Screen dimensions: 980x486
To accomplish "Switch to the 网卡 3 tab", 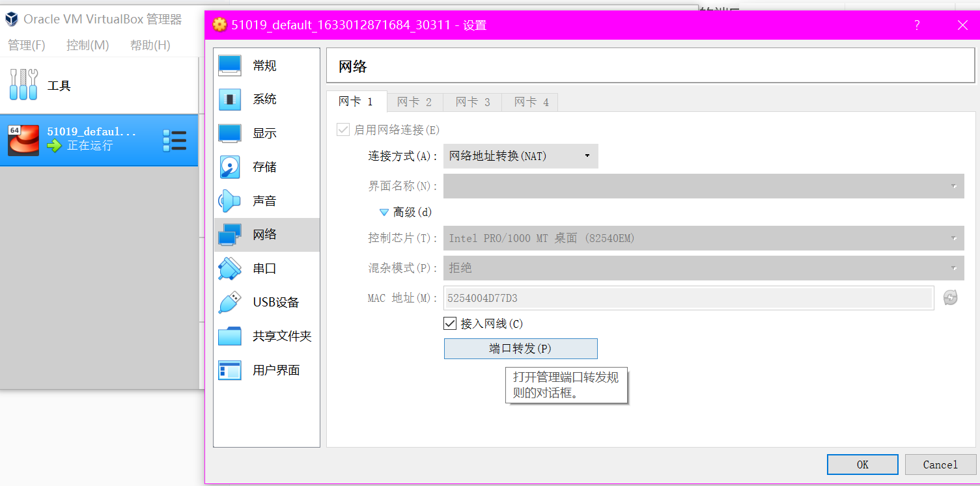I will (473, 102).
